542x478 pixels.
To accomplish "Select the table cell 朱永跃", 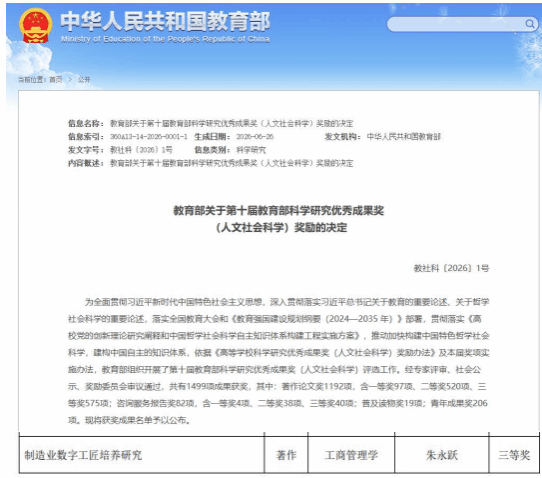I will tap(442, 455).
